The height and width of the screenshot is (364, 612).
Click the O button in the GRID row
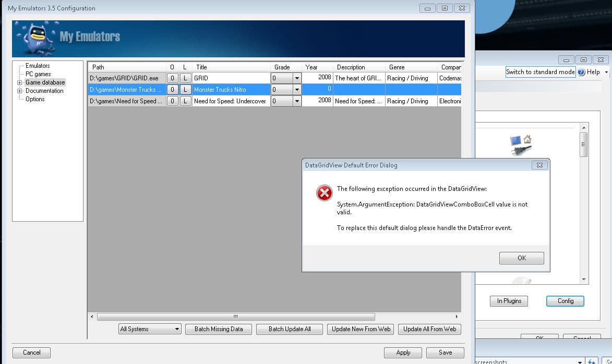(x=172, y=78)
